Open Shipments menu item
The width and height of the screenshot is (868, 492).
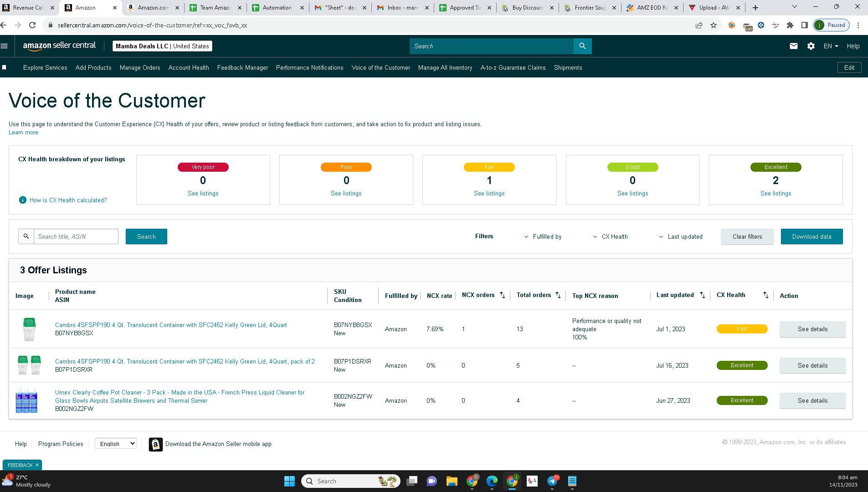click(568, 67)
